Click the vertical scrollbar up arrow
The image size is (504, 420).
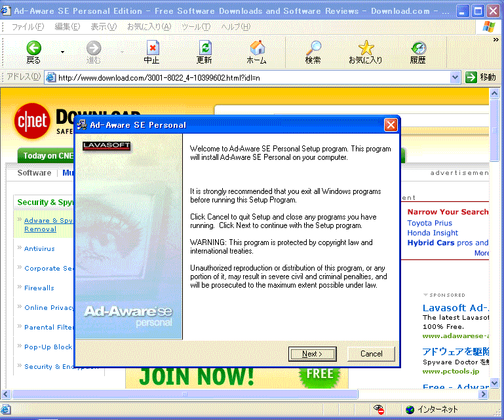(494, 94)
